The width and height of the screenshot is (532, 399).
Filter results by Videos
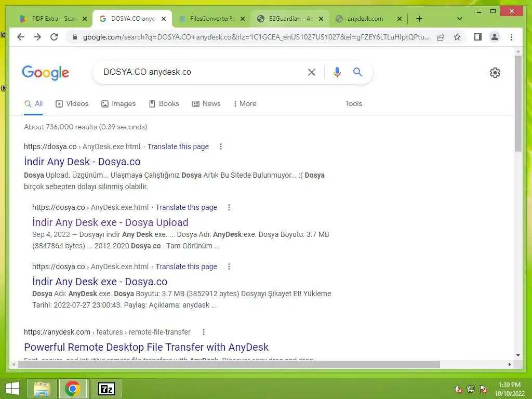click(x=72, y=104)
